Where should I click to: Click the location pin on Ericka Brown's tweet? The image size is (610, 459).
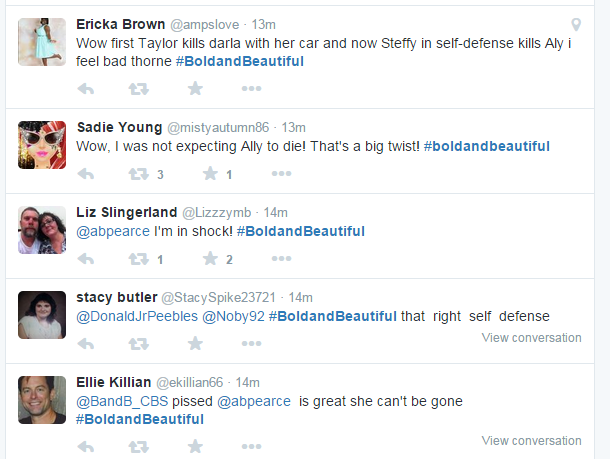[576, 25]
